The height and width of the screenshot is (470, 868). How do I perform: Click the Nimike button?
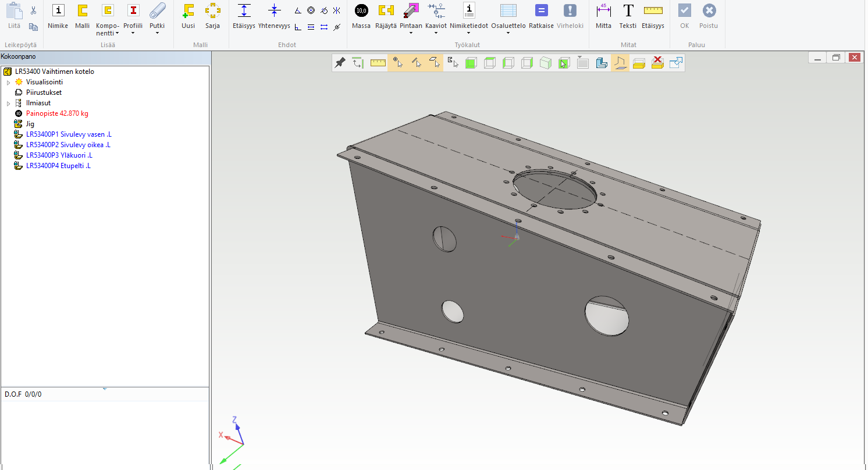58,16
